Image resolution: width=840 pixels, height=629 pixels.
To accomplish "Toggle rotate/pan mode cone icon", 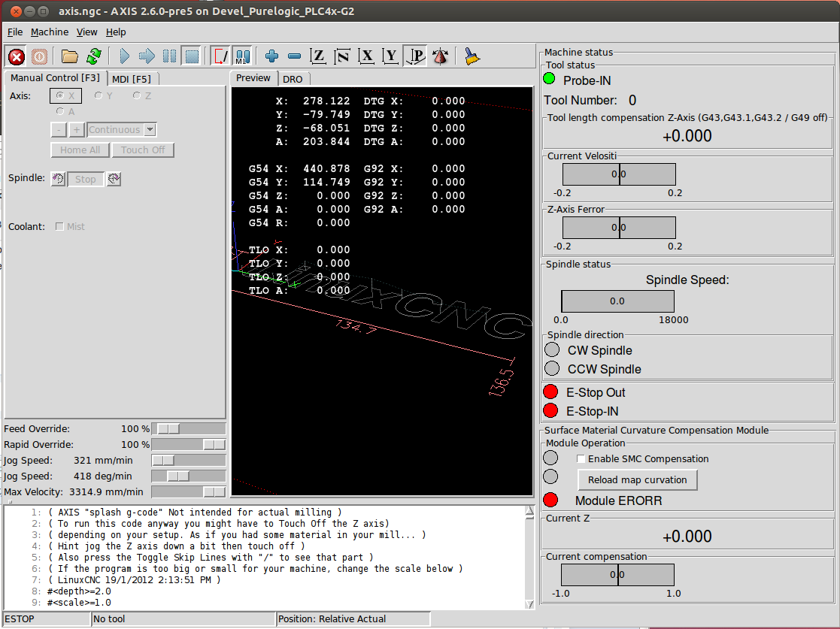I will [x=441, y=56].
